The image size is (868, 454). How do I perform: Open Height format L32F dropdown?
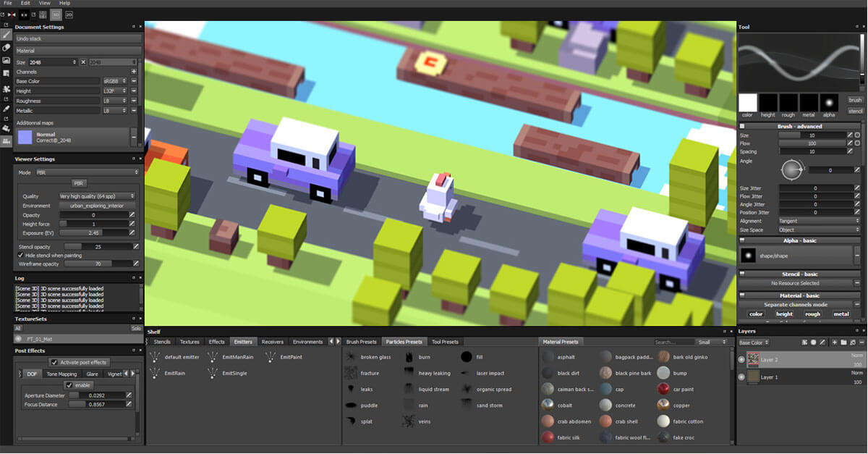(116, 91)
